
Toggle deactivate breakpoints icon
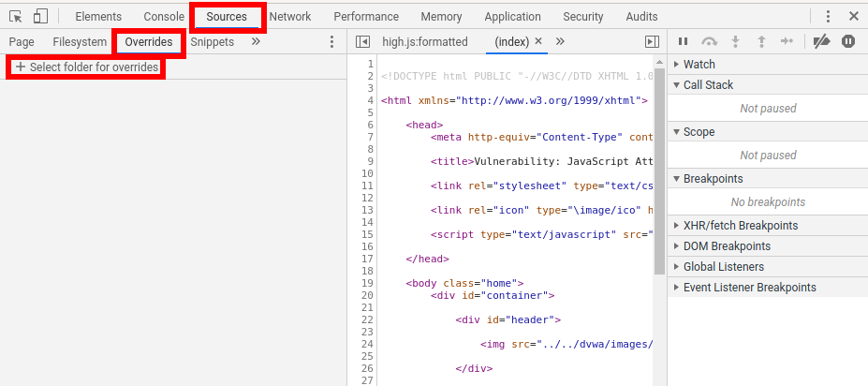click(x=821, y=42)
